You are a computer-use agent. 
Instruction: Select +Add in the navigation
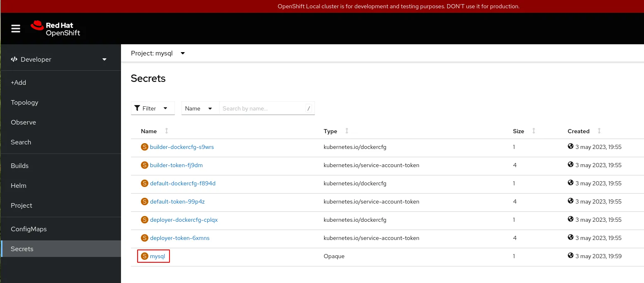(x=19, y=83)
